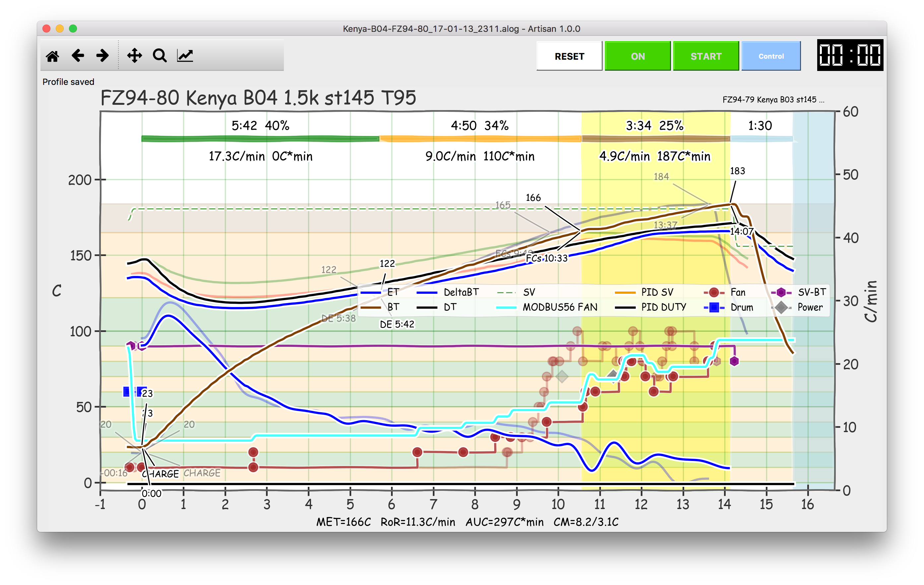Click the Power legend diamond marker

point(781,308)
